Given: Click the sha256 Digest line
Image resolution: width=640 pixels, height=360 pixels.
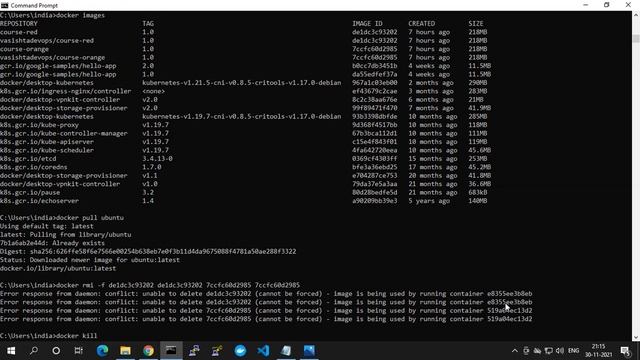Looking at the screenshot, I should pos(148,251).
